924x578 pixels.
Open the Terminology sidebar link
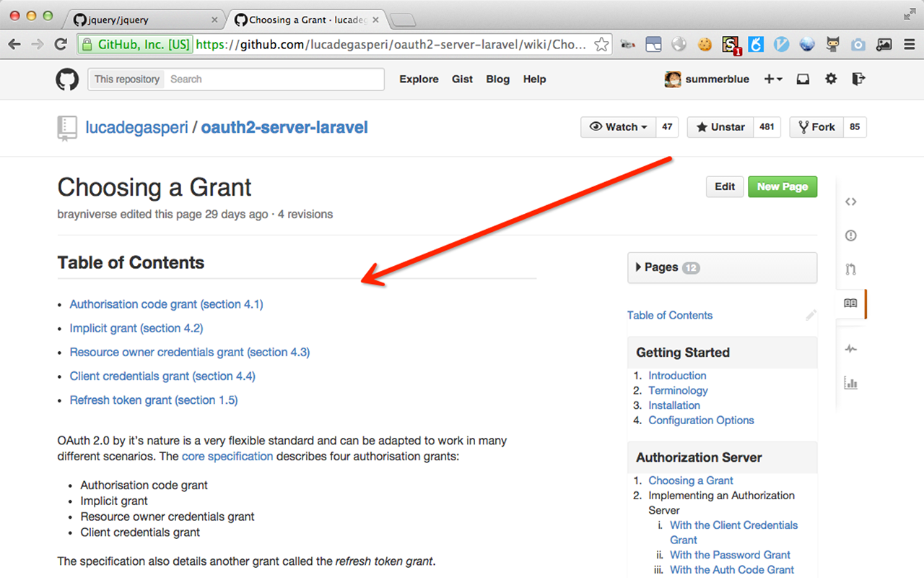678,390
